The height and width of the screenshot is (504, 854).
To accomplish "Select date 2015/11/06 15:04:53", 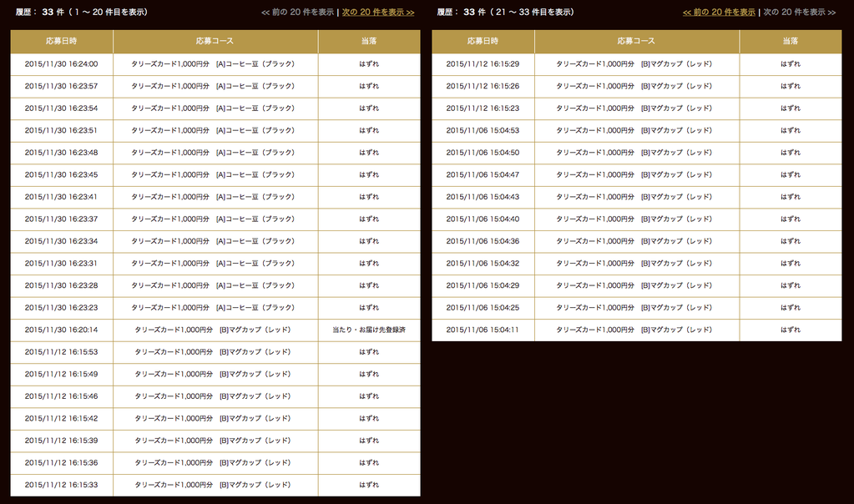I will coord(483,131).
